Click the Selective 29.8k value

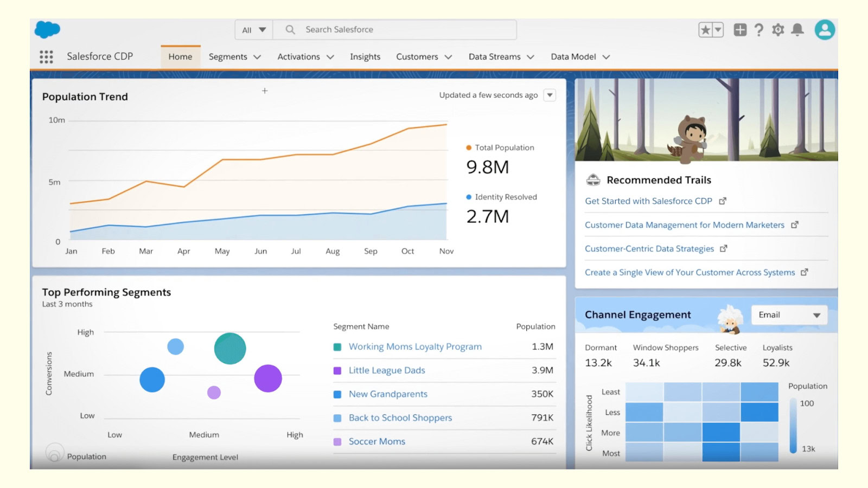pos(728,363)
